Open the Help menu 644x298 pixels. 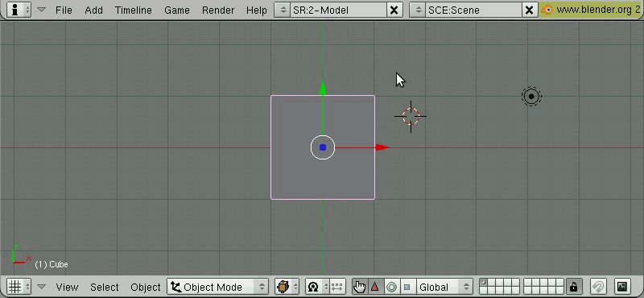tap(257, 10)
